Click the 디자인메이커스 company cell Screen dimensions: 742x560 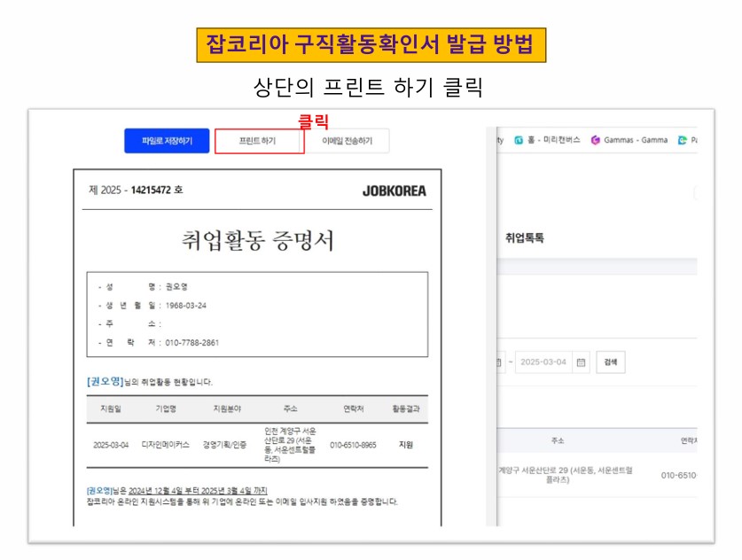point(166,445)
